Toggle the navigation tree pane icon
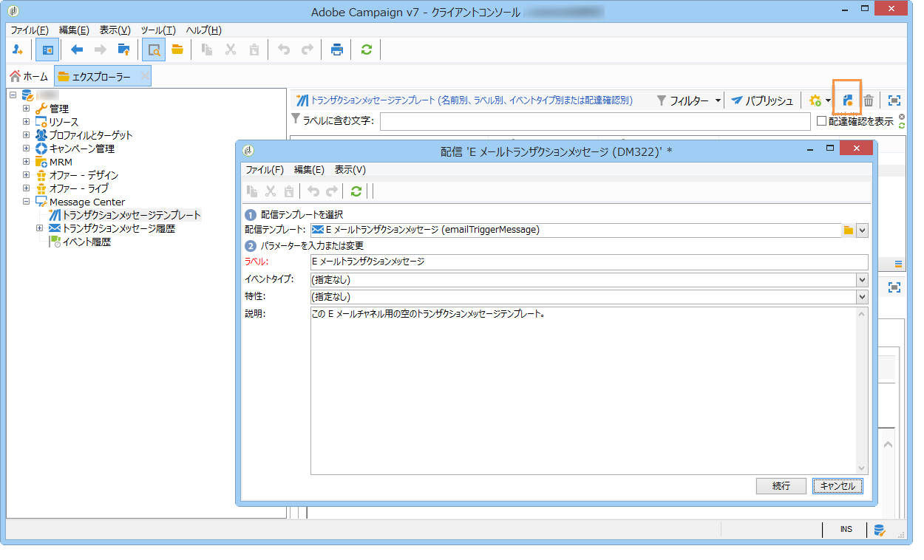The image size is (924, 560). (47, 50)
